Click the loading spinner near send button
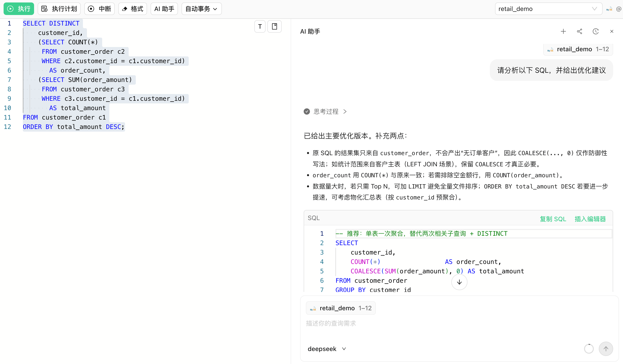This screenshot has width=623, height=364. tap(589, 349)
